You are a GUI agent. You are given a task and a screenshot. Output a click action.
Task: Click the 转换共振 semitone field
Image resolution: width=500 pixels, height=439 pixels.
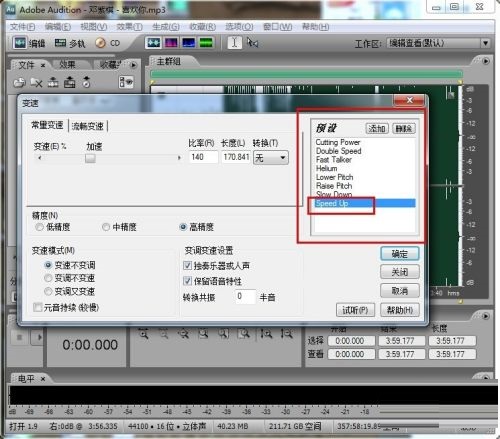245,296
